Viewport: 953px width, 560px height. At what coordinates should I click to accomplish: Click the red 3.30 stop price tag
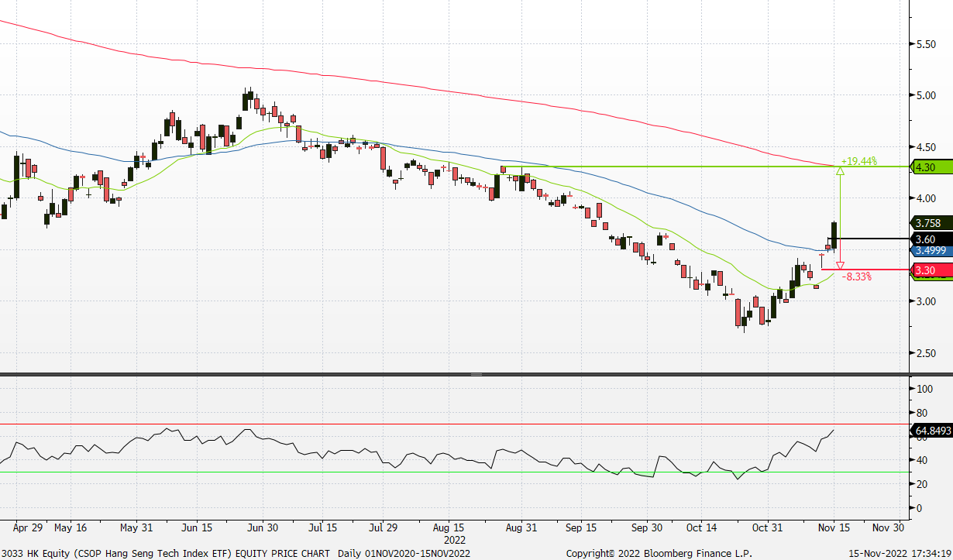931,270
